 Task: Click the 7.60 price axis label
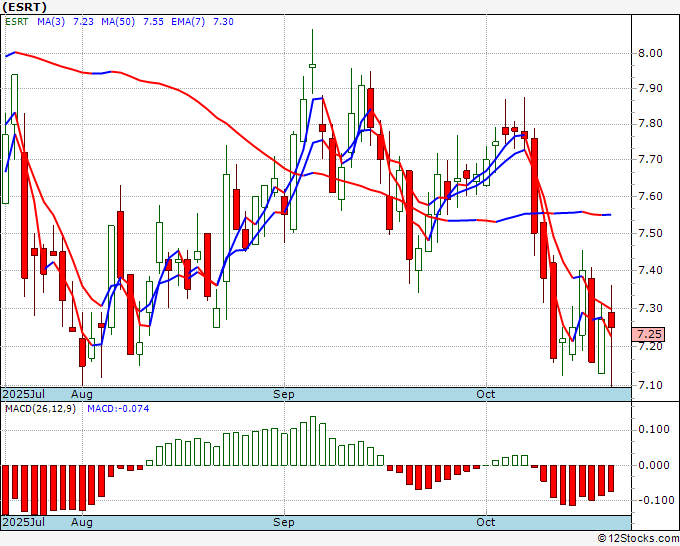tap(650, 196)
